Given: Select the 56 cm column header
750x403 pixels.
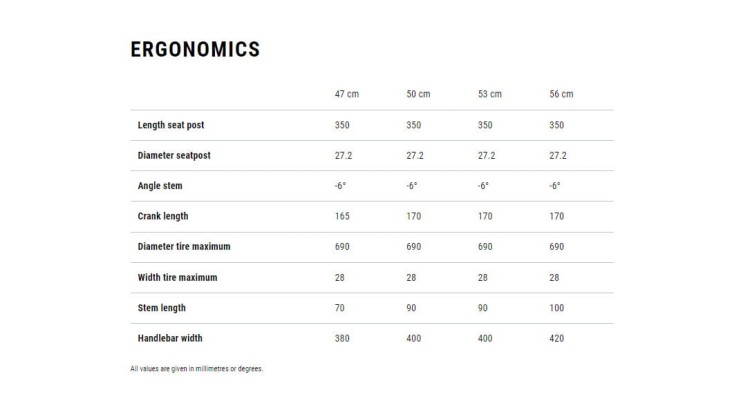Looking at the screenshot, I should coord(561,94).
